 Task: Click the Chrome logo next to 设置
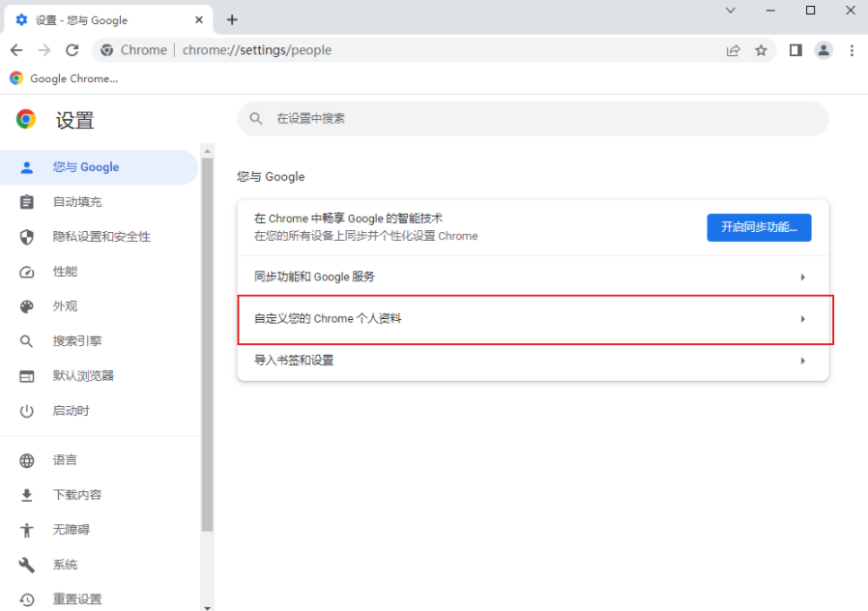[x=26, y=119]
